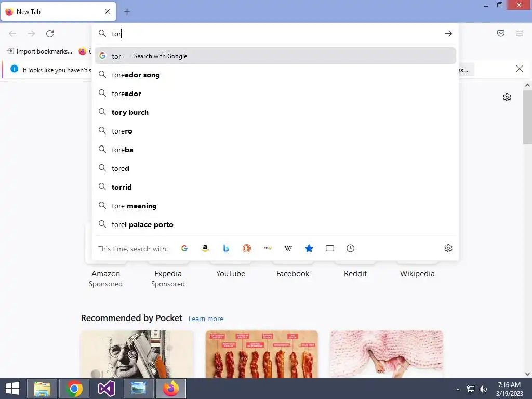The width and height of the screenshot is (532, 399).
Task: Open the Expedia sponsored shortcut
Action: (x=168, y=273)
